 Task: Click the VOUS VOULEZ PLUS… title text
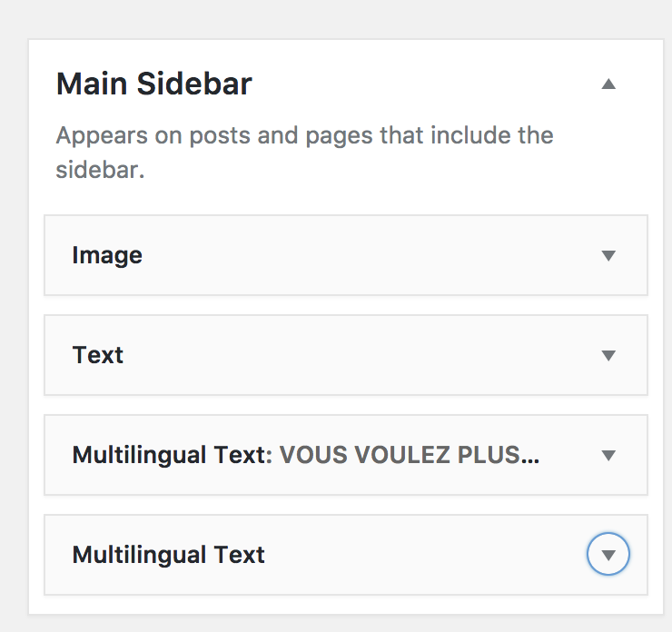click(409, 455)
